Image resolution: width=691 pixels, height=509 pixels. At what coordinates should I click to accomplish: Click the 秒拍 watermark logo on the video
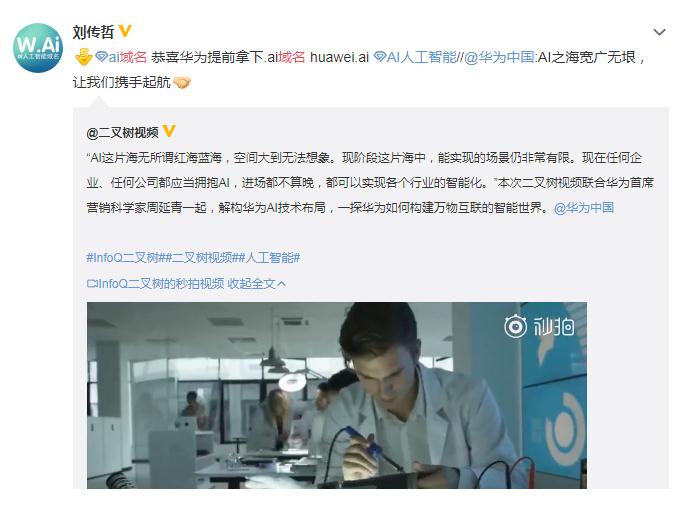click(539, 327)
